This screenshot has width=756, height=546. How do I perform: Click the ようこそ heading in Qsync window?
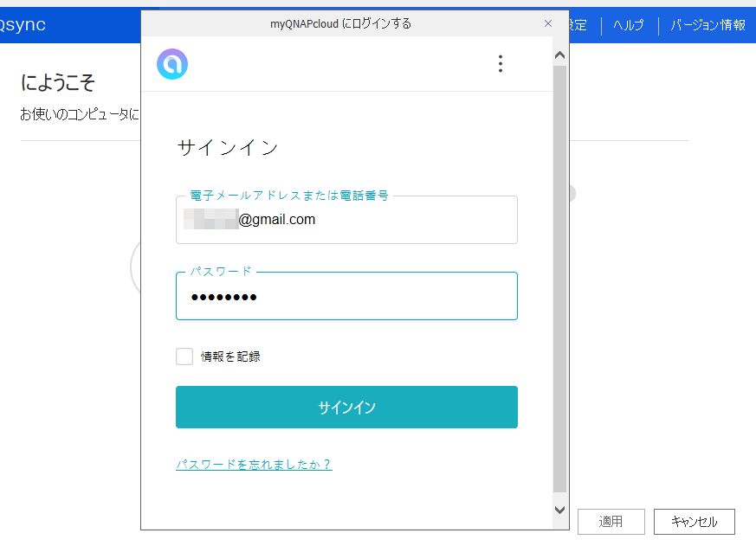coord(58,82)
